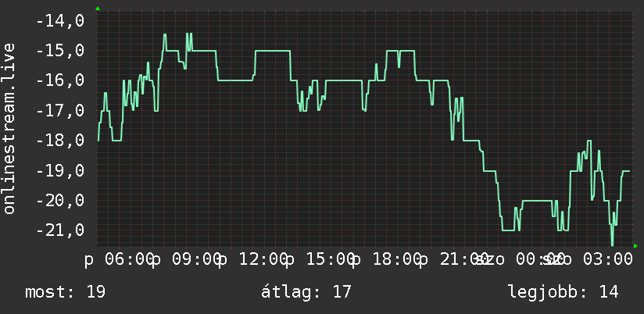Click the p 06:00 time label
Image resolution: width=644 pixels, height=314 pixels.
point(119,260)
